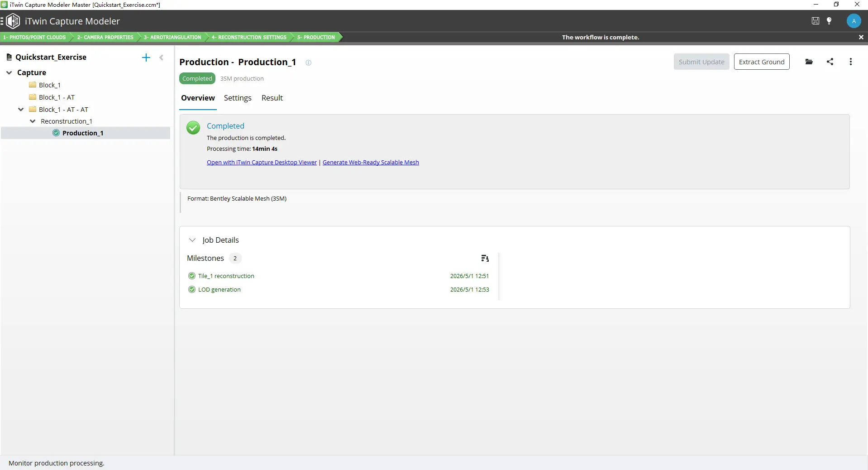Click the iTwin Capture Modeler logo icon
Screen dimensions: 868x470
[x=13, y=21]
